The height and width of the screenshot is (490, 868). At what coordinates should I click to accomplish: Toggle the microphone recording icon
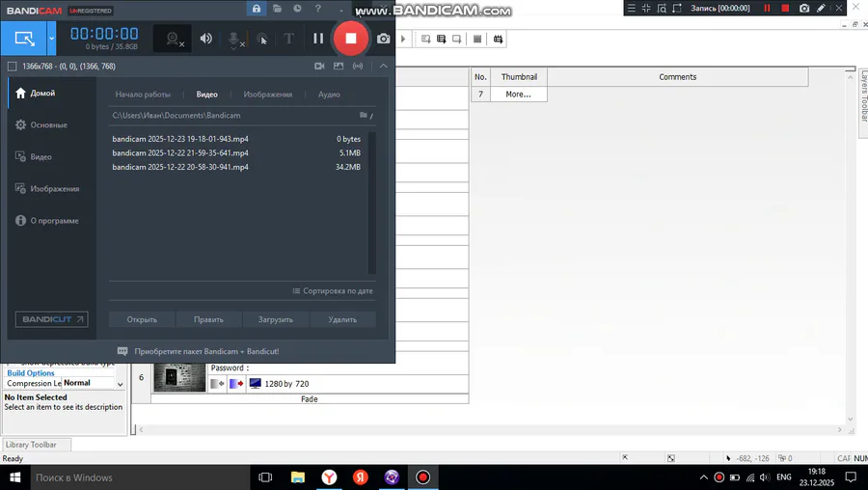(234, 39)
